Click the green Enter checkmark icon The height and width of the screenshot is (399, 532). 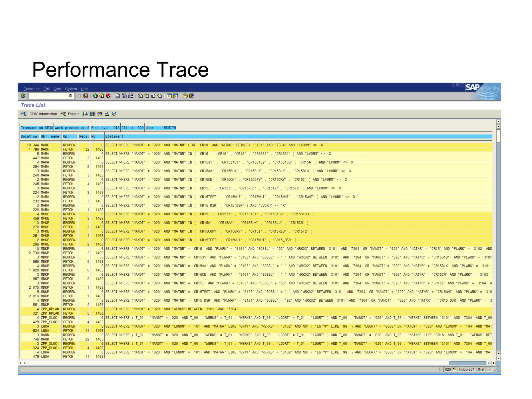[x=23, y=96]
